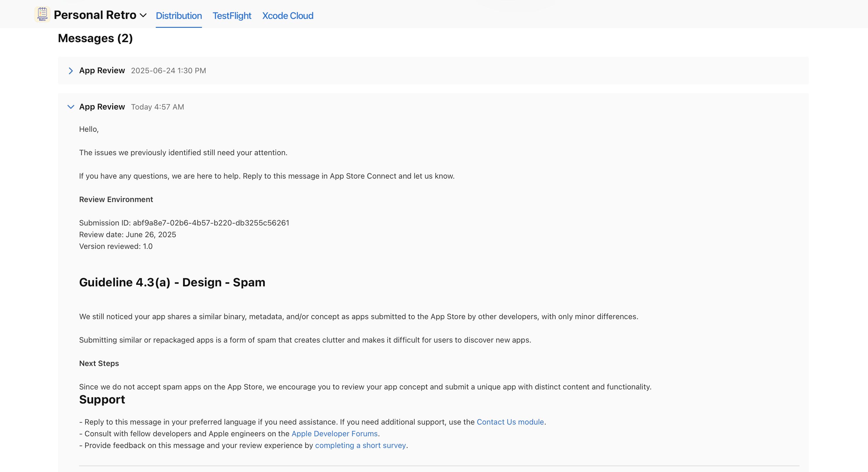Click the Review date: June 26, 2025 line
868x472 pixels.
click(127, 235)
